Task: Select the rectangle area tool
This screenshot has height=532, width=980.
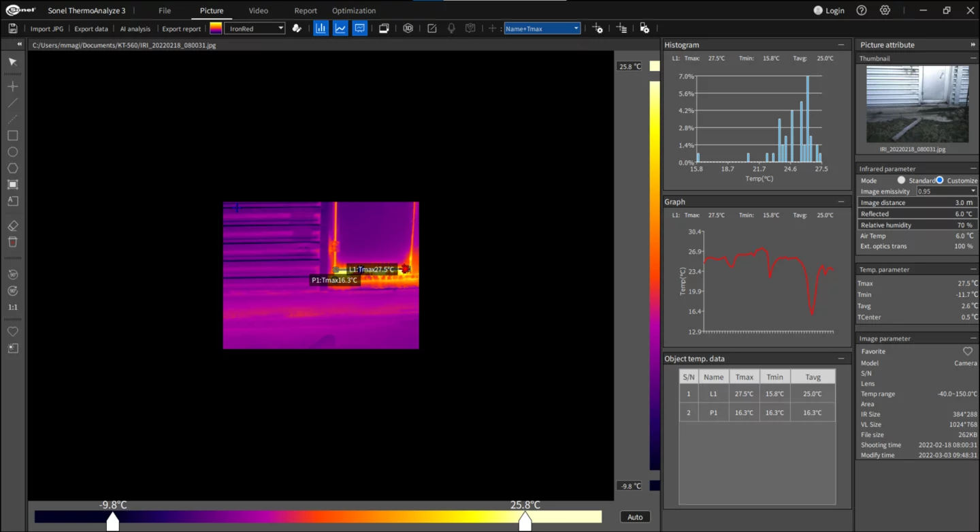Action: pos(12,136)
